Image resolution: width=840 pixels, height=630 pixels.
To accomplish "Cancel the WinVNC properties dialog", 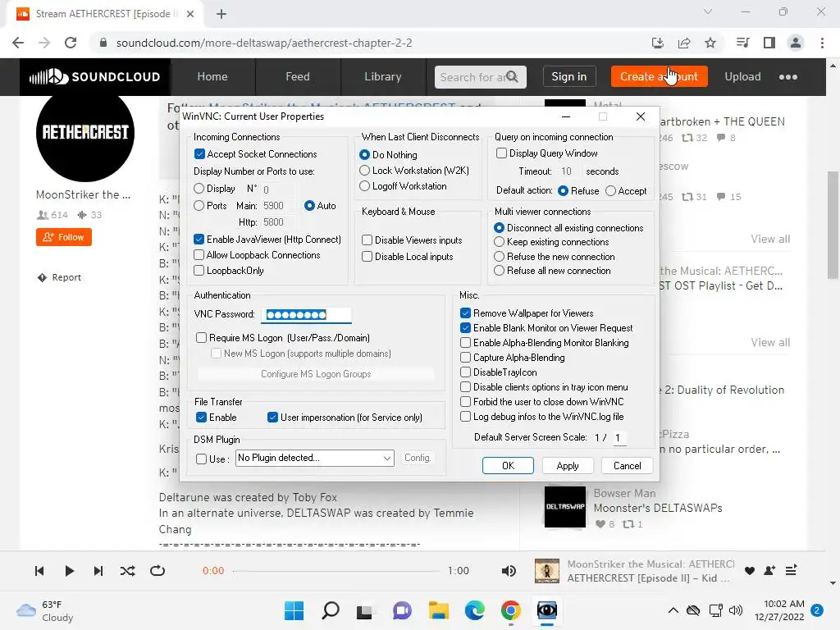I will coord(627,466).
